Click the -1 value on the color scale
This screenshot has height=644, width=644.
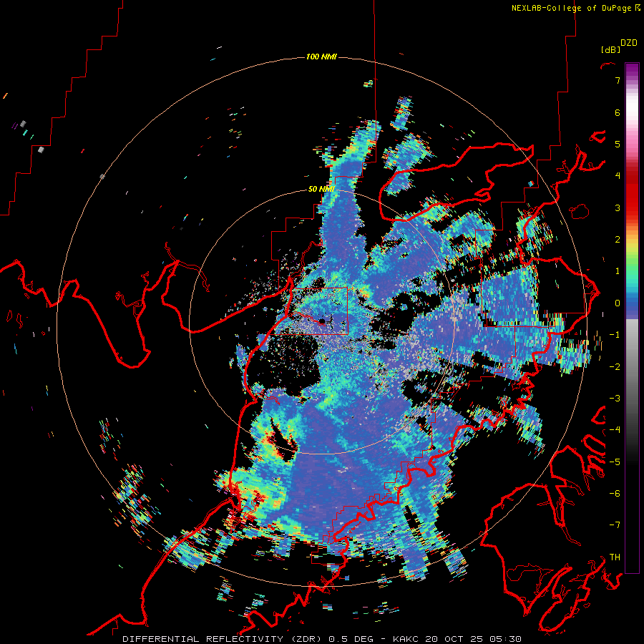tap(615, 335)
